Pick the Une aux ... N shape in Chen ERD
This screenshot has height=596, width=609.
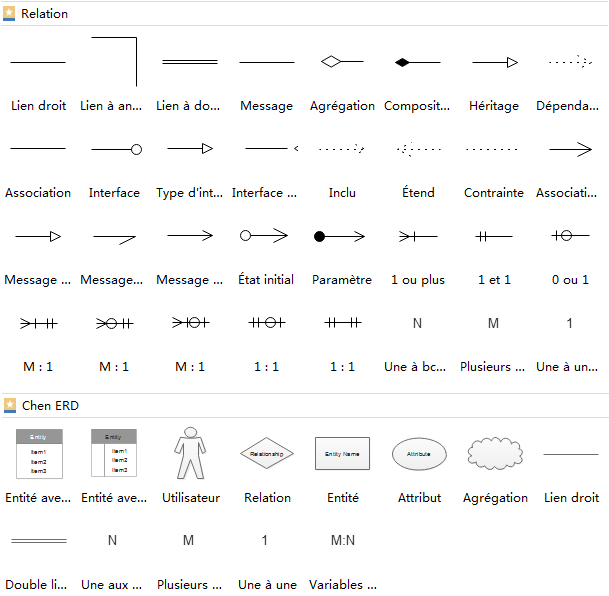(112, 540)
